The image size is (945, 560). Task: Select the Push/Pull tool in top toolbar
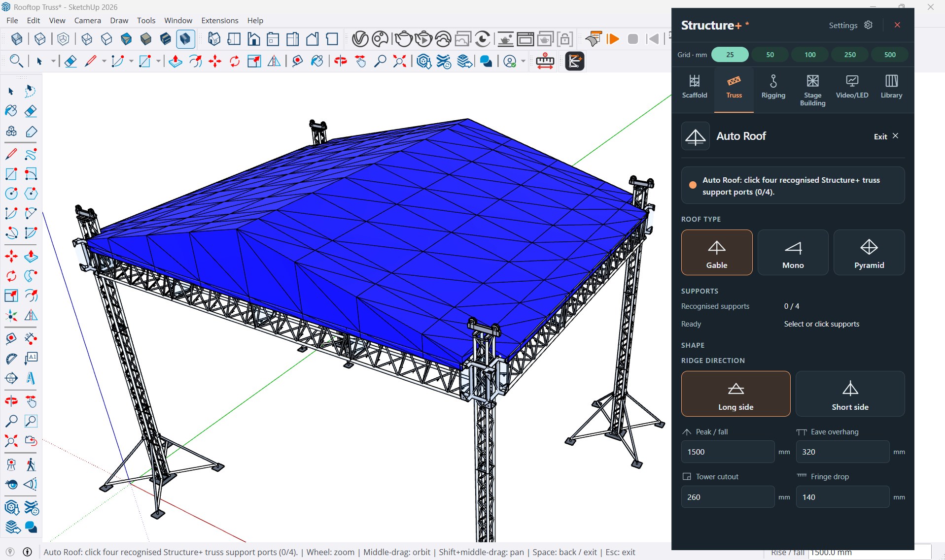tap(175, 61)
